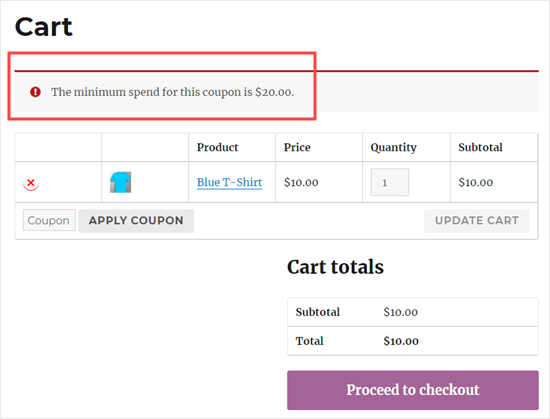Click the Apply Coupon button
This screenshot has width=550, height=419.
136,221
